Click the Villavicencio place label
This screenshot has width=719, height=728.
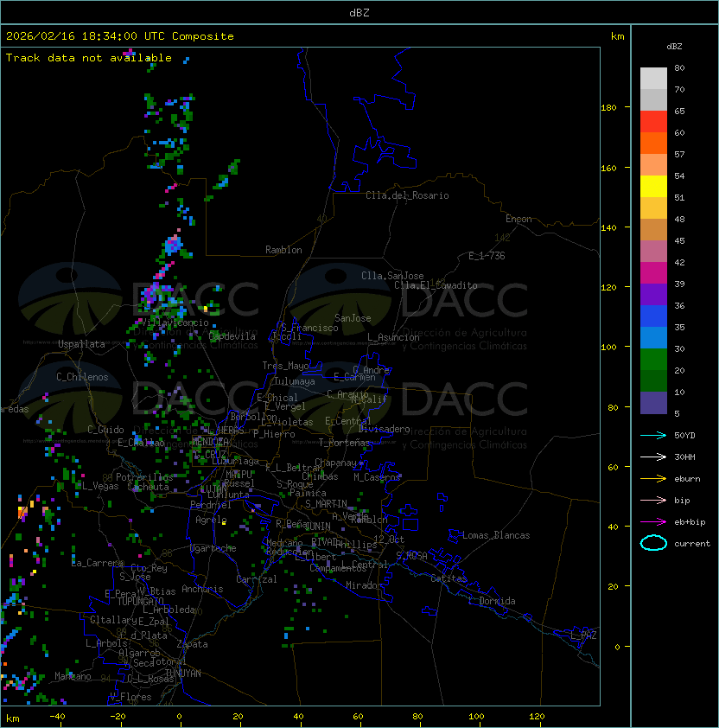pyautogui.click(x=175, y=322)
